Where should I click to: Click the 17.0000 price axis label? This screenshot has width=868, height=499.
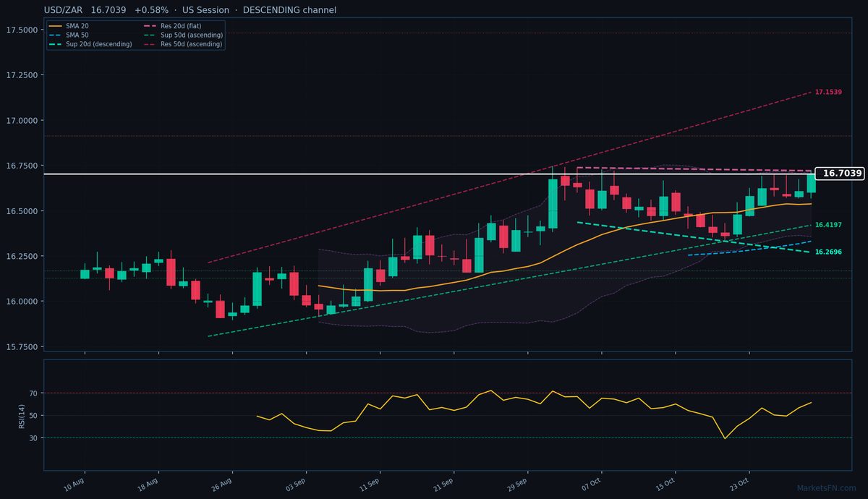coord(22,120)
